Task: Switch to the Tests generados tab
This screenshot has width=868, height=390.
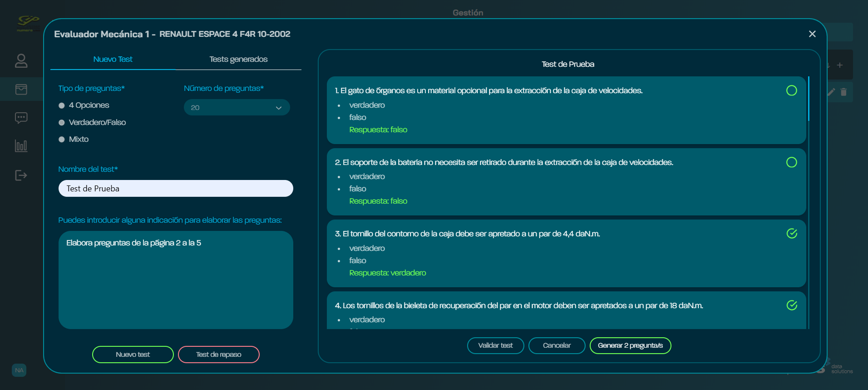Action: click(238, 60)
